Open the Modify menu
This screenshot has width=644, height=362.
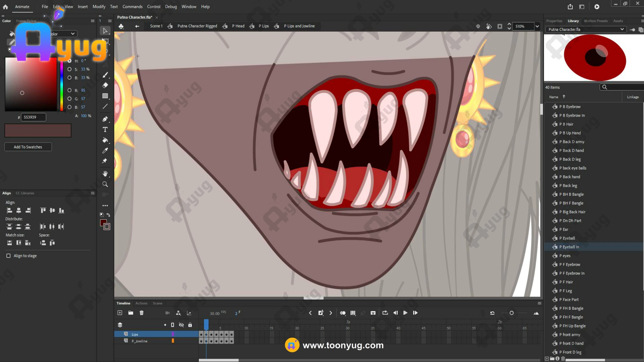point(99,7)
